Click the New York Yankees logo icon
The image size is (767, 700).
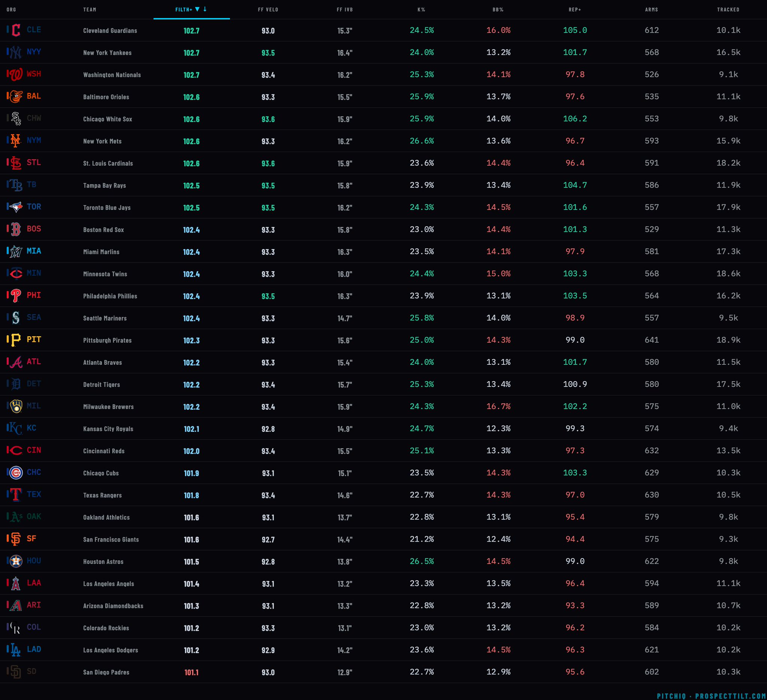[16, 52]
